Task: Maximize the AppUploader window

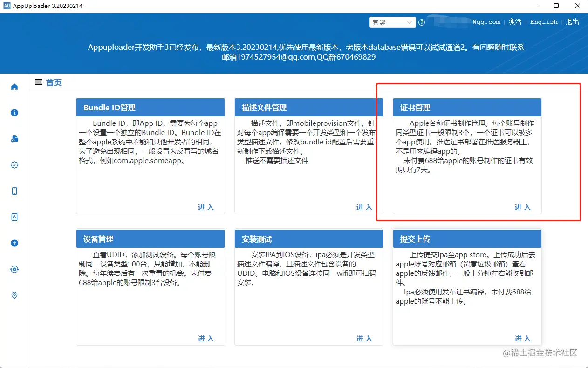Action: [556, 6]
